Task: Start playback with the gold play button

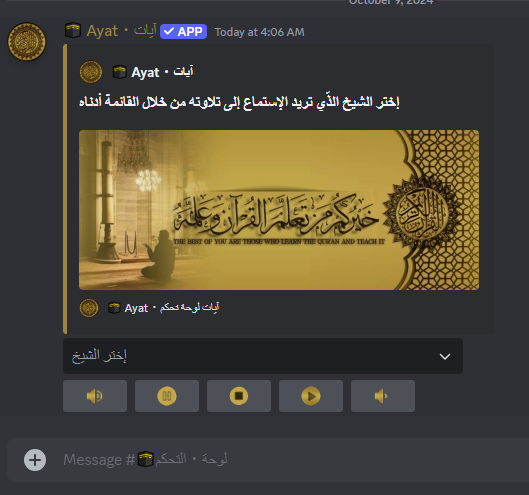Action: point(311,396)
